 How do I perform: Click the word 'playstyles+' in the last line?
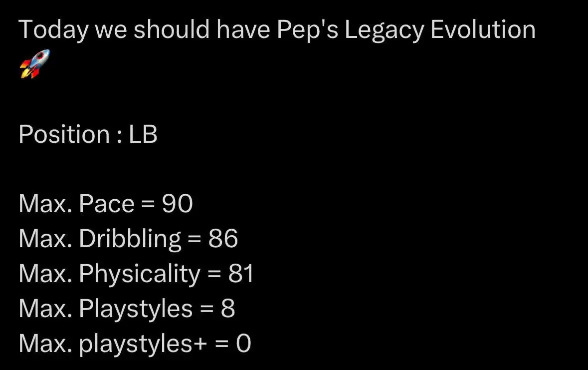pos(143,344)
